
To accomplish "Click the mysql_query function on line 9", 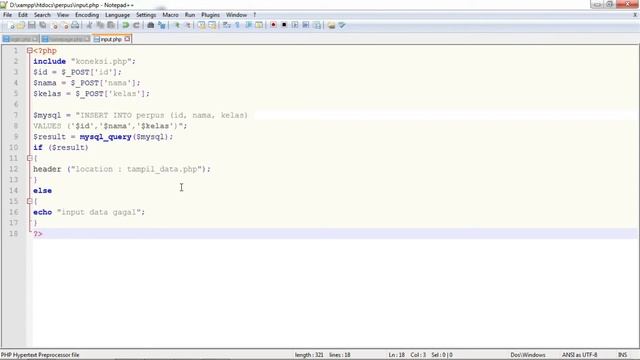I will pyautogui.click(x=105, y=137).
